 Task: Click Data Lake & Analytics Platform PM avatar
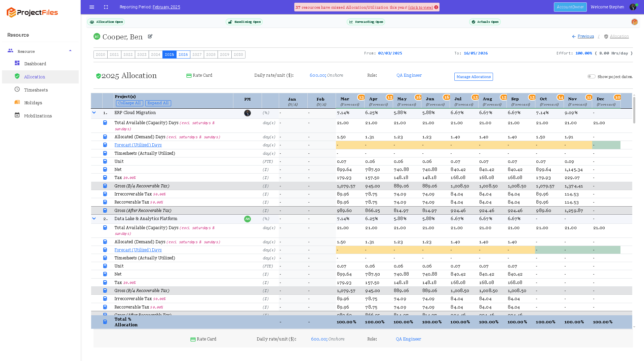click(x=248, y=219)
